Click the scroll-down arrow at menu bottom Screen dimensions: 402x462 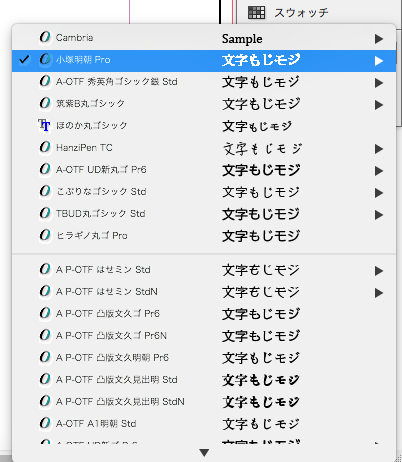[204, 452]
